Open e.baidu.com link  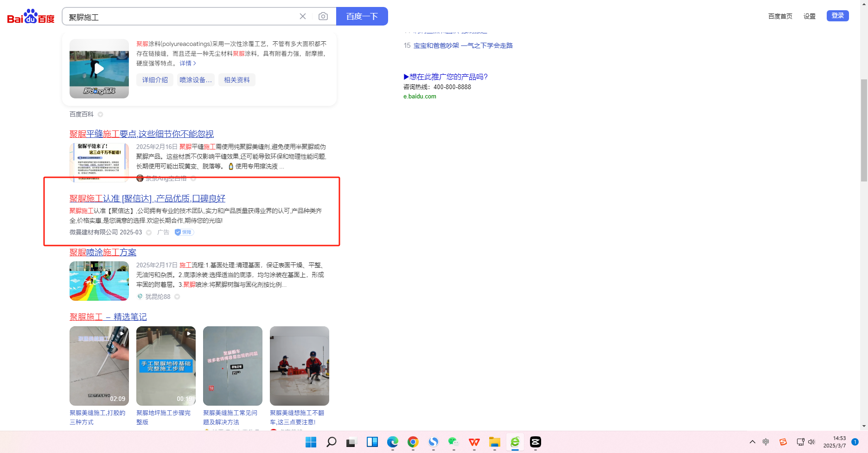[420, 97]
